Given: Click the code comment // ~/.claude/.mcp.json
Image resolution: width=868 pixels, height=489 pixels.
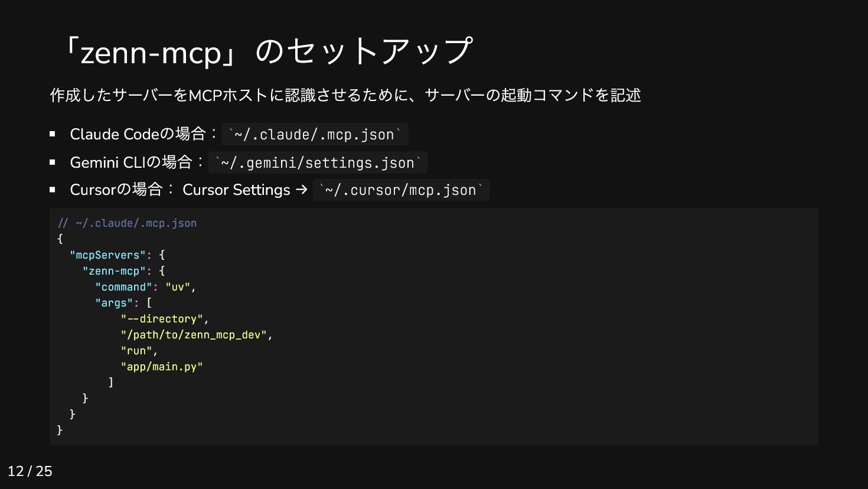Looking at the screenshot, I should pos(127,223).
